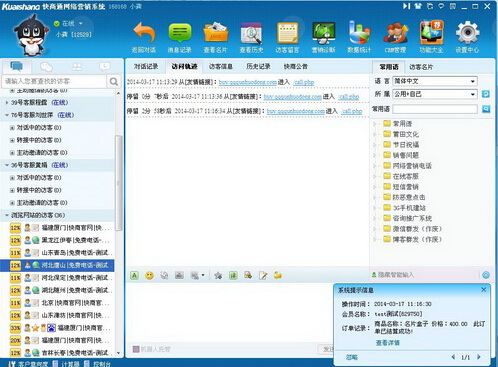Click the green A font icon

[134, 275]
